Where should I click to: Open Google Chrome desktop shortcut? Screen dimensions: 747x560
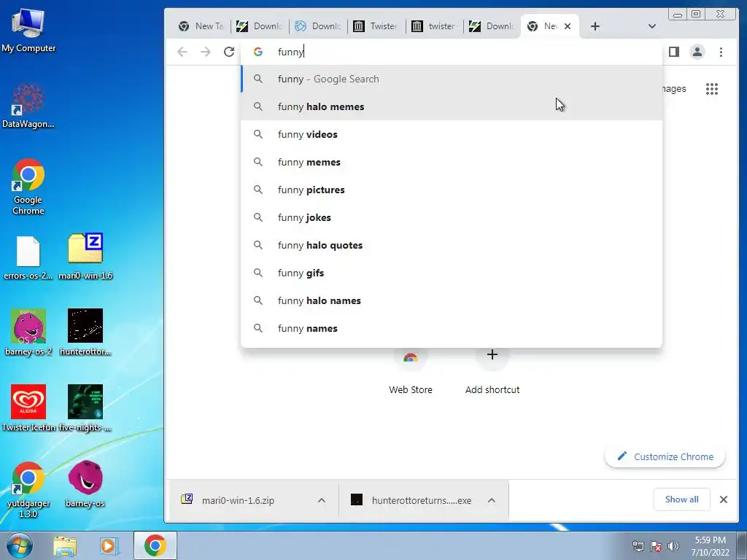click(x=28, y=186)
